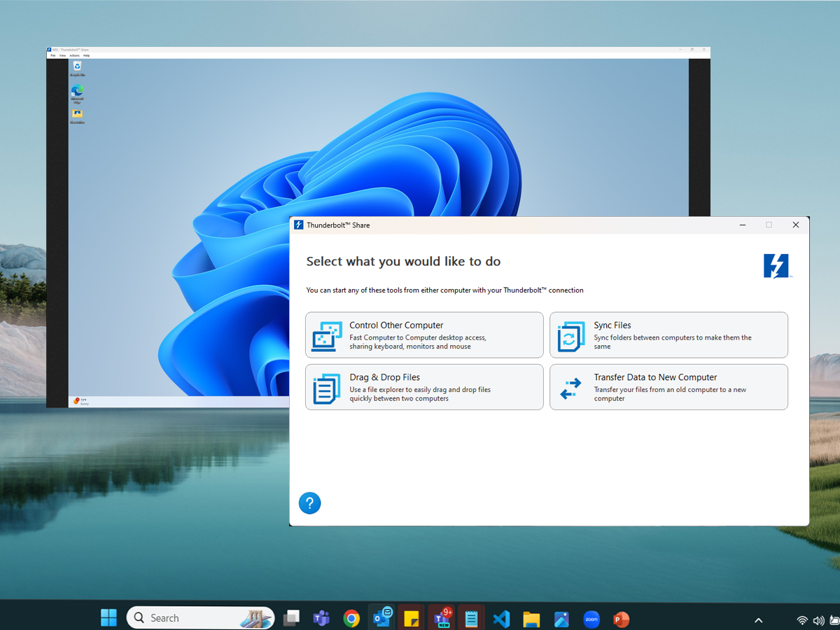Open the purple Microsoft Teams taskbar icon
This screenshot has height=630, width=840.
tap(321, 618)
